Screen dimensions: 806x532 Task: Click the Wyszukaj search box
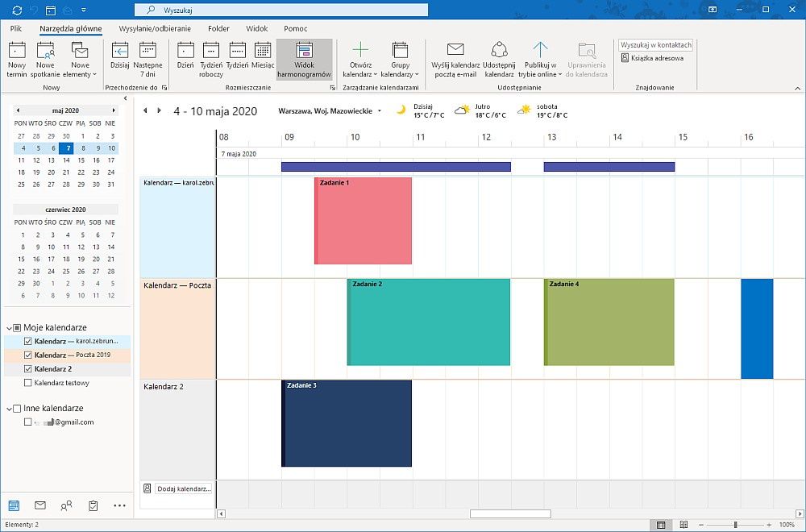coord(281,10)
